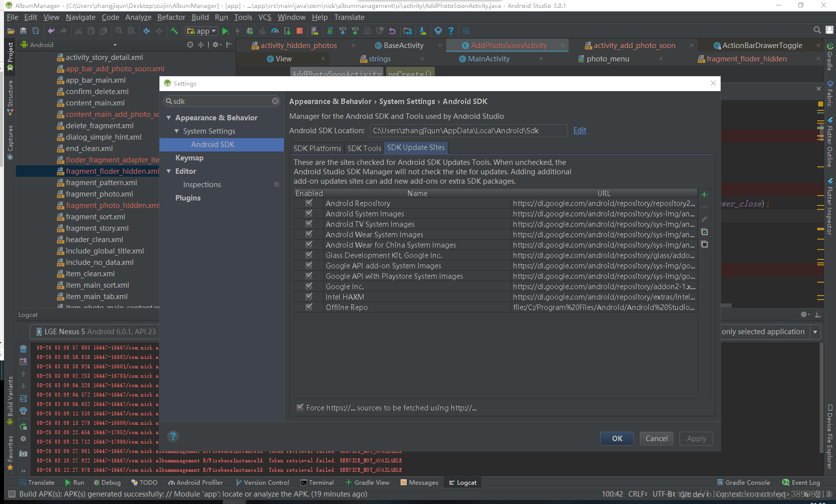Click the Make Project hammer icon
The height and width of the screenshot is (504, 836).
(x=174, y=31)
